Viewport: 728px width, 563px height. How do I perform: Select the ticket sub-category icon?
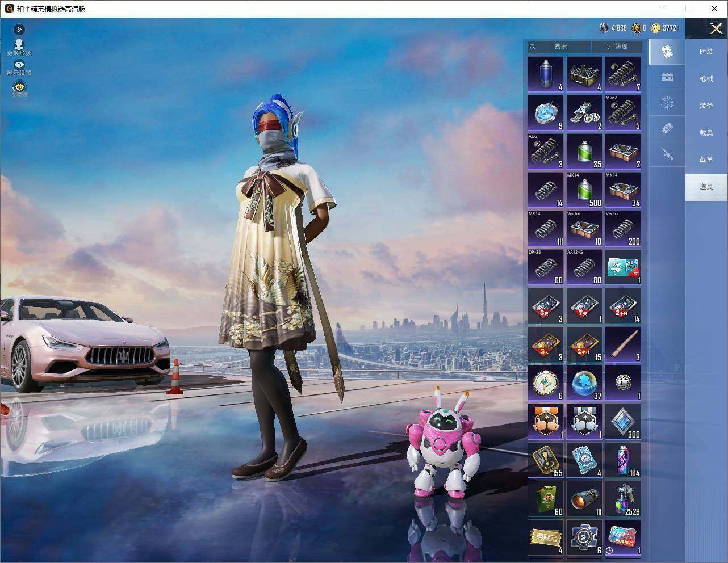click(x=667, y=128)
